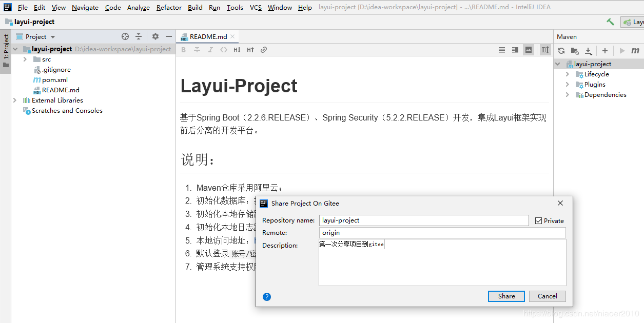The height and width of the screenshot is (323, 644).
Task: Hide the Project tool window
Action: (x=169, y=36)
